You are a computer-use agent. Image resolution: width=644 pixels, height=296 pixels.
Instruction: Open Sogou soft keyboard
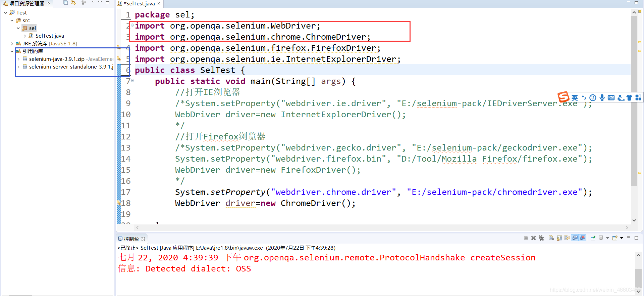[x=611, y=98]
